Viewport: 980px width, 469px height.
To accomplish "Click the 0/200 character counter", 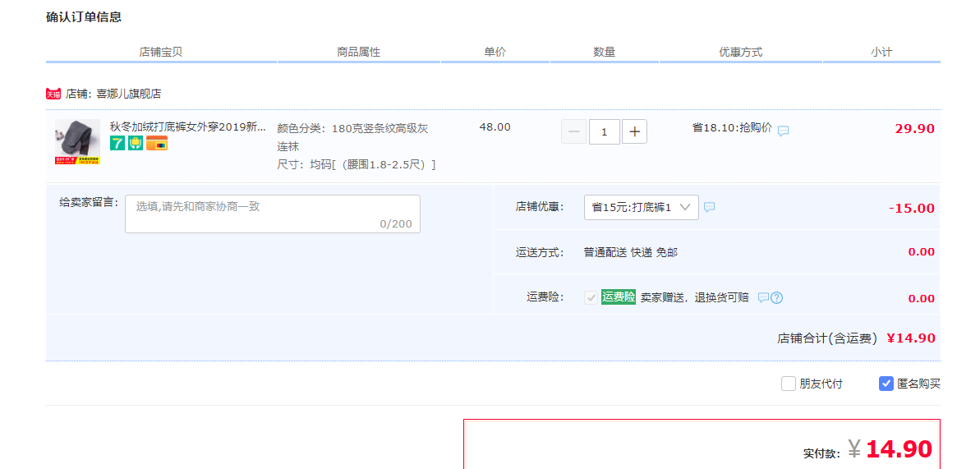I will [x=396, y=224].
